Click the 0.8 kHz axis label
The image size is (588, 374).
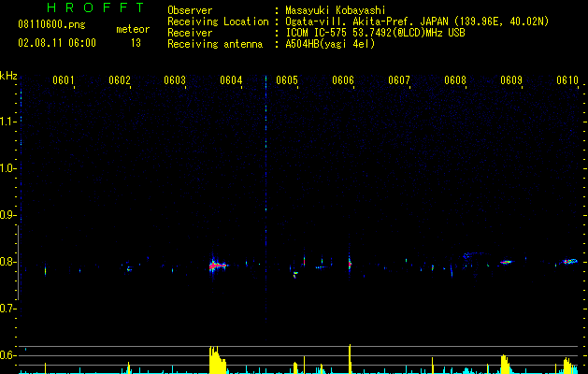pyautogui.click(x=8, y=262)
